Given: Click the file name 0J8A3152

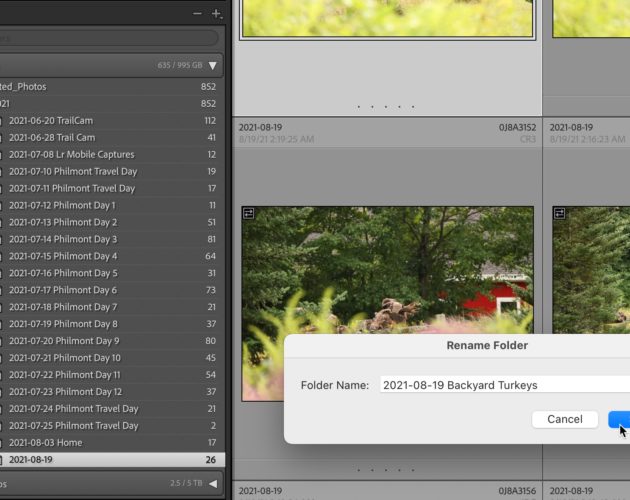Looking at the screenshot, I should [517, 127].
